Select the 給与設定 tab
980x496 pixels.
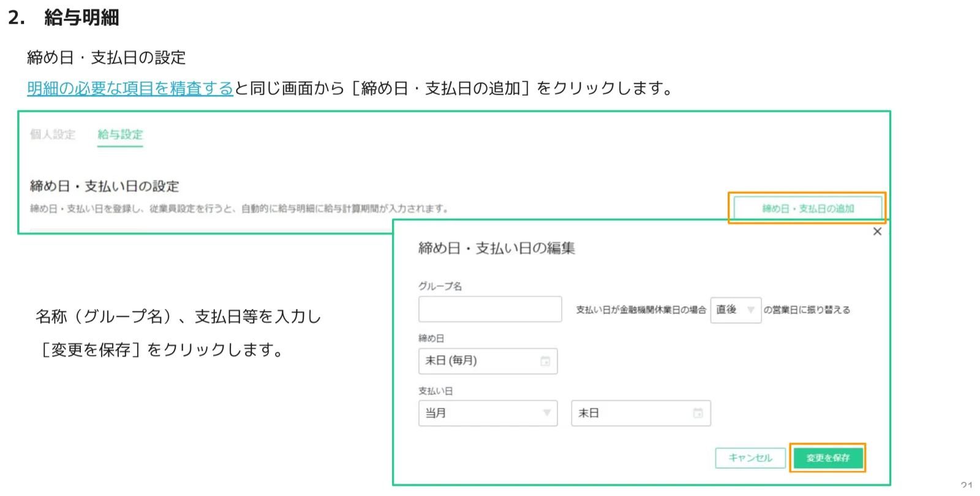click(120, 134)
